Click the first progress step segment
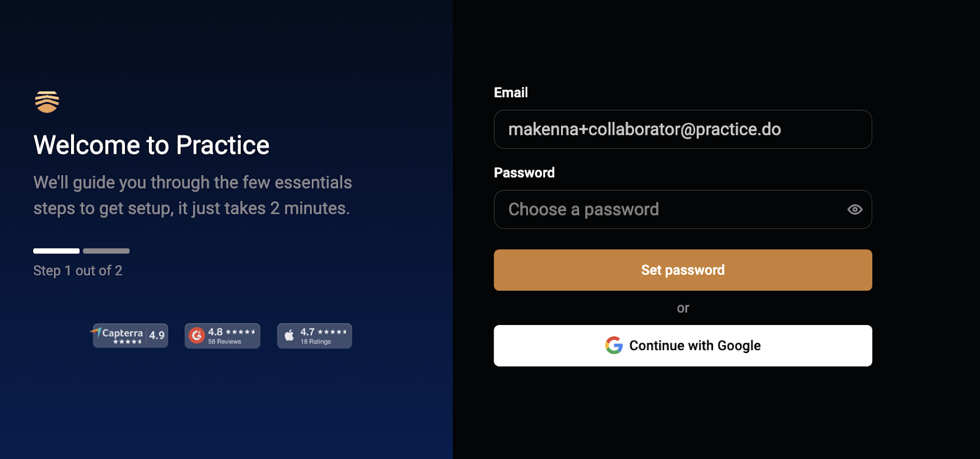This screenshot has width=980, height=459. [56, 251]
